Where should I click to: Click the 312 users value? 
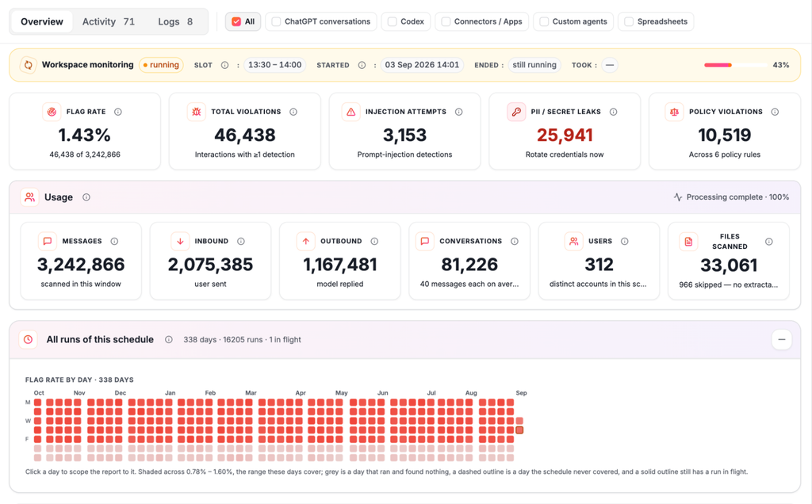tap(599, 265)
